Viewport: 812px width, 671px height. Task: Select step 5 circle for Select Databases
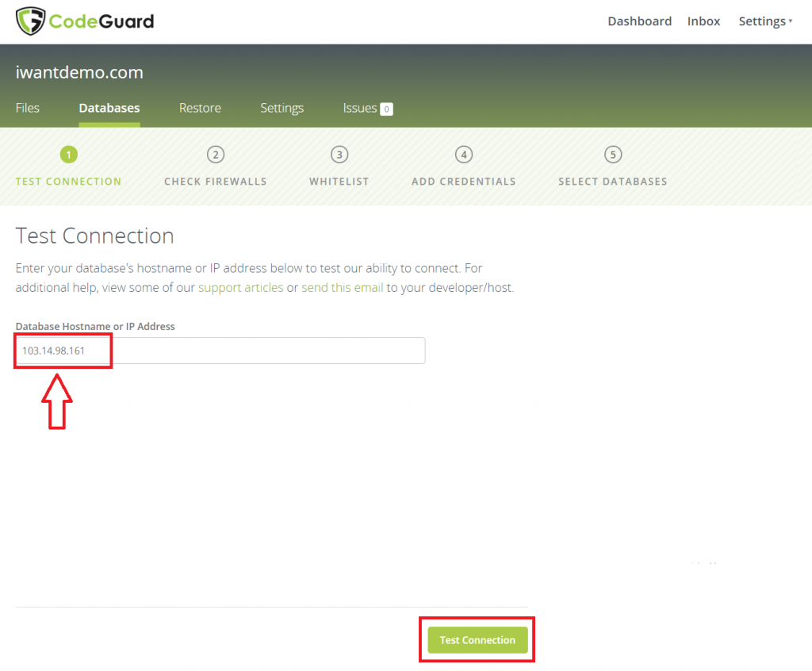coord(613,155)
